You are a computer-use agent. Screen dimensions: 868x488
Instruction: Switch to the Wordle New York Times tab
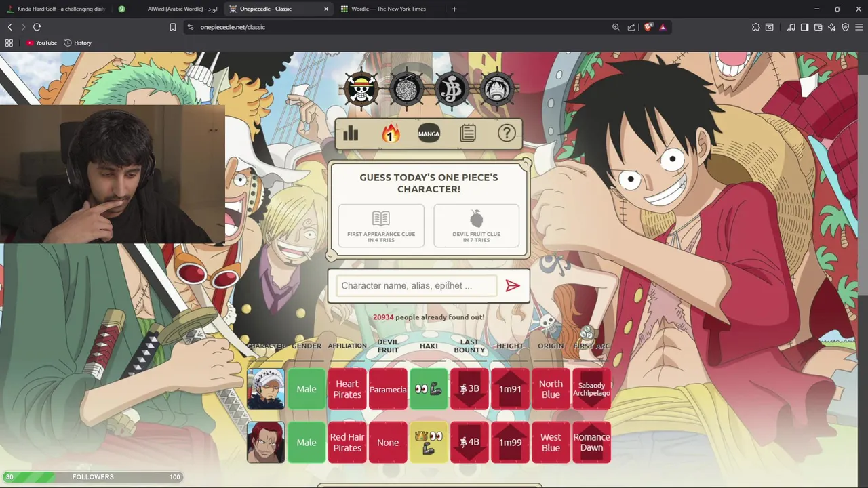point(390,9)
